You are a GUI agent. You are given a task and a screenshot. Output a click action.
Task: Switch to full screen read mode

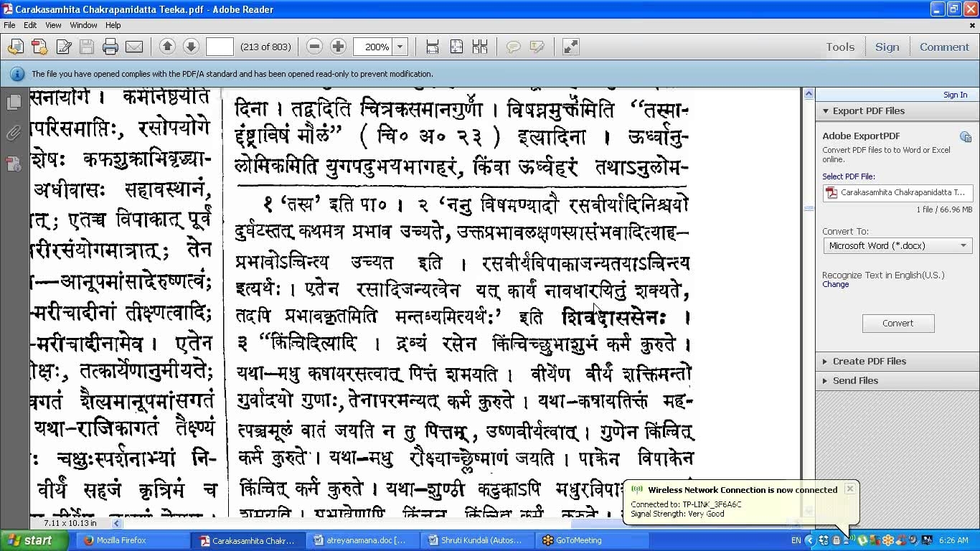pyautogui.click(x=570, y=47)
